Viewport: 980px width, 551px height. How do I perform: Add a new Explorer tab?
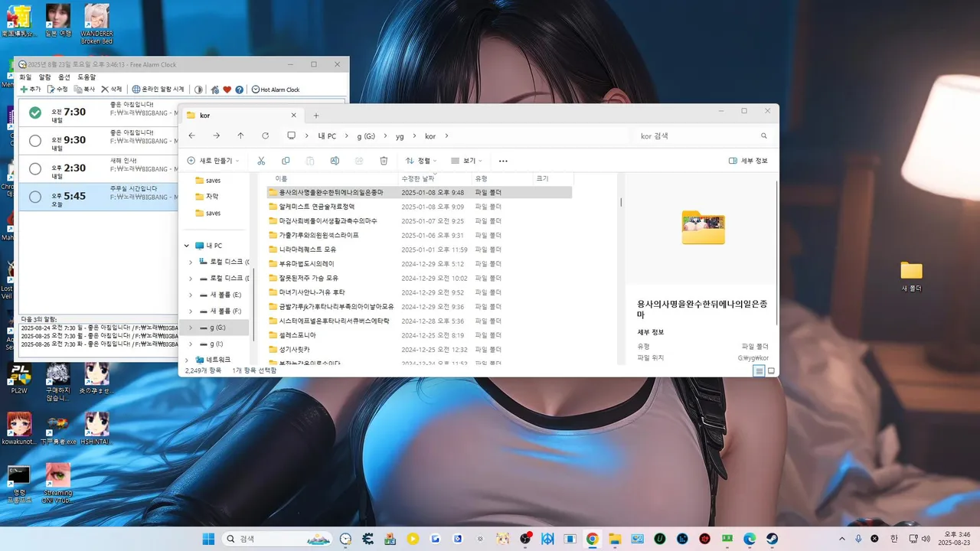click(316, 116)
